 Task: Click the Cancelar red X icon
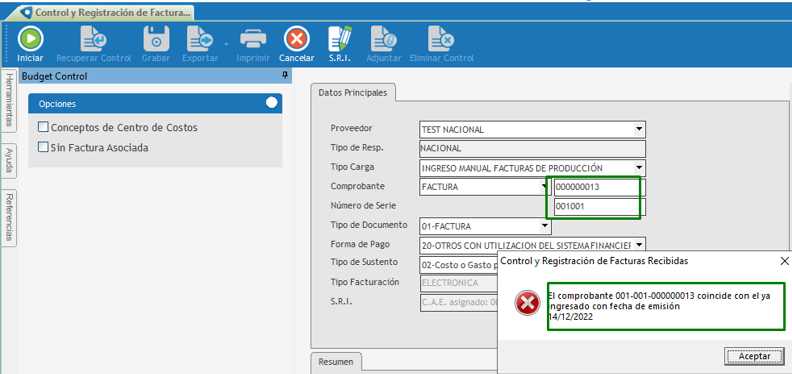pos(296,39)
